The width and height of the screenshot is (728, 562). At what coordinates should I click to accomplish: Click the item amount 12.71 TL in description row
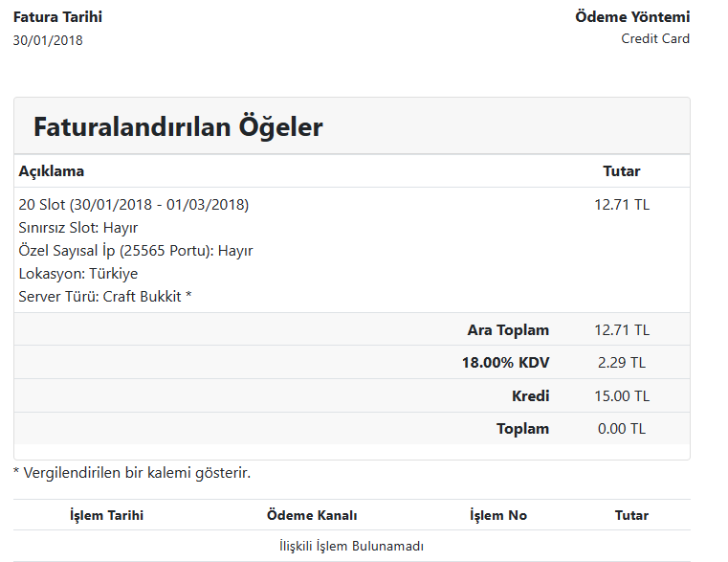[x=622, y=205]
